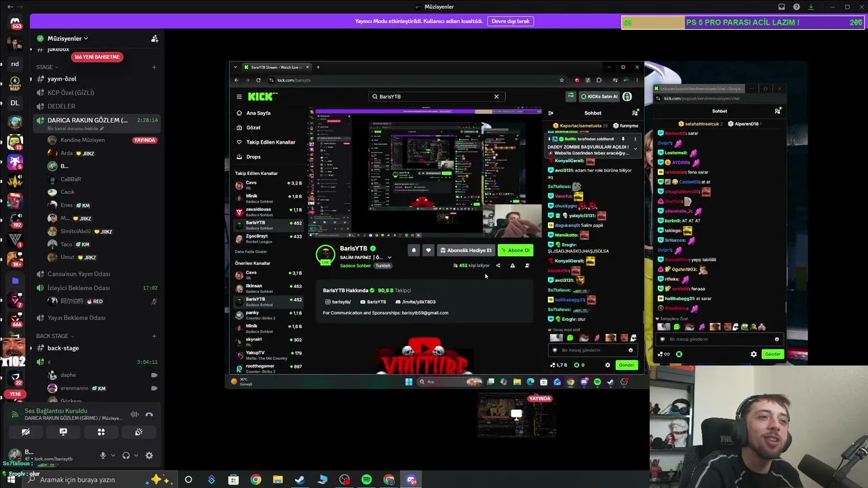Disconnect from Discord voice channel
Screen dimensions: 868x488
coord(149,414)
